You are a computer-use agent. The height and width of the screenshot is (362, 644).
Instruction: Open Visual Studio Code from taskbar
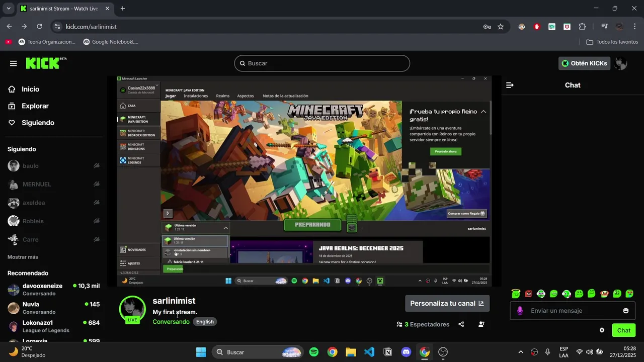tap(369, 352)
